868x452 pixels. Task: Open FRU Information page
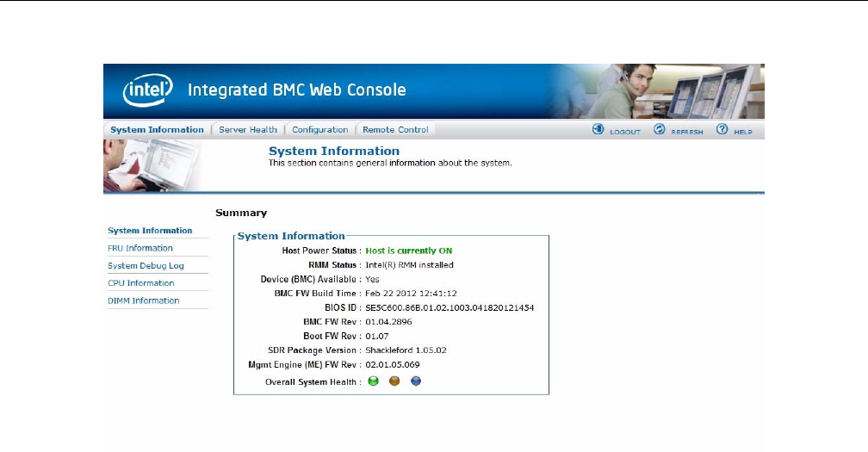tap(140, 249)
